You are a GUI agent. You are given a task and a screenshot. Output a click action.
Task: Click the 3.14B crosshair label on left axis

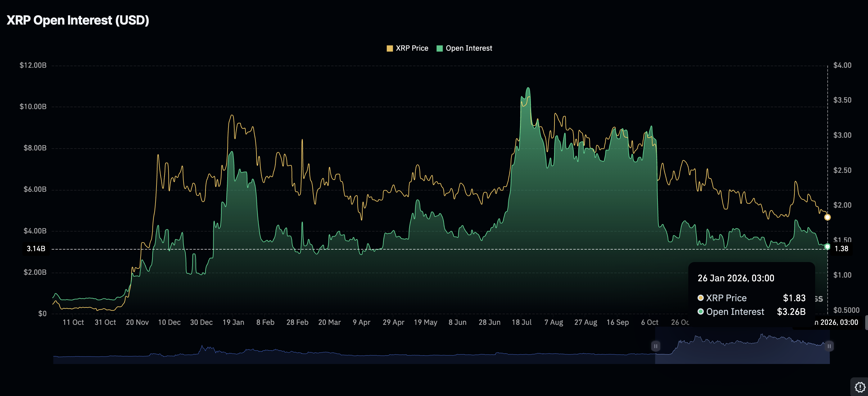click(36, 249)
